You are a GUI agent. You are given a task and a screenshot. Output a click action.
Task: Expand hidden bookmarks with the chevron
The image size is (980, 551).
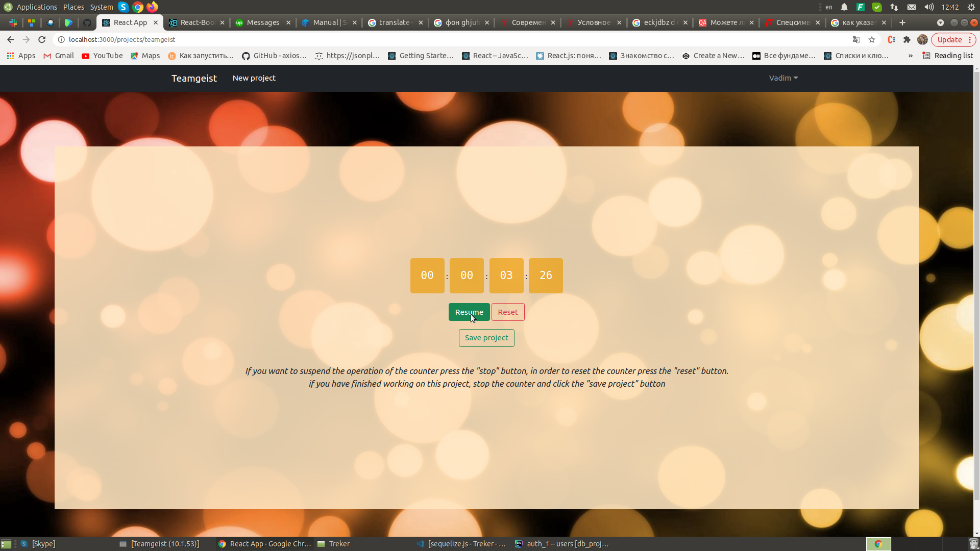(x=911, y=56)
